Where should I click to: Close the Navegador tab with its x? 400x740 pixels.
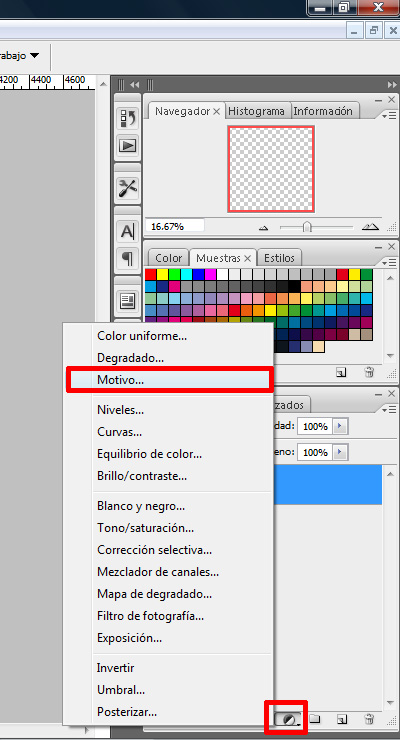point(217,111)
